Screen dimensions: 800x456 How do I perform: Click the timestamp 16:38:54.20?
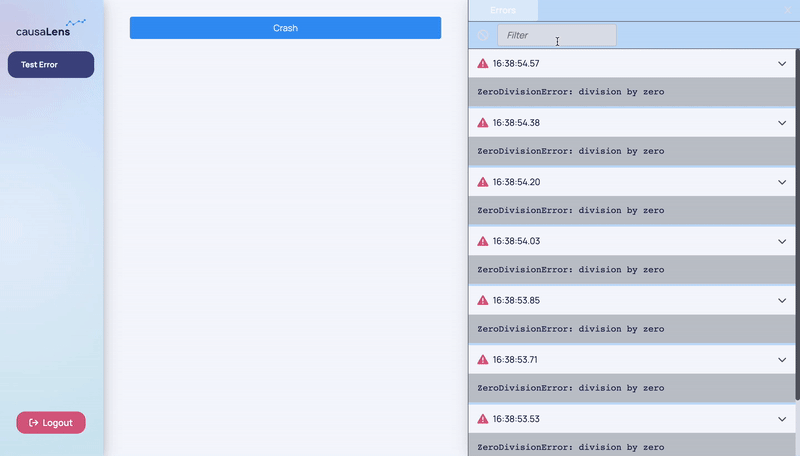click(x=516, y=182)
